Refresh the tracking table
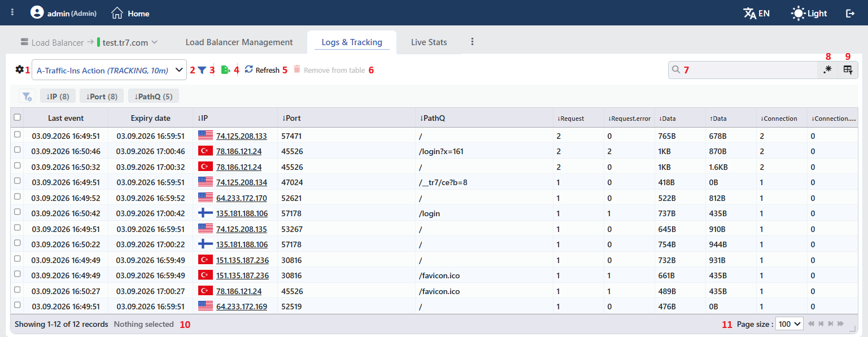 [262, 70]
